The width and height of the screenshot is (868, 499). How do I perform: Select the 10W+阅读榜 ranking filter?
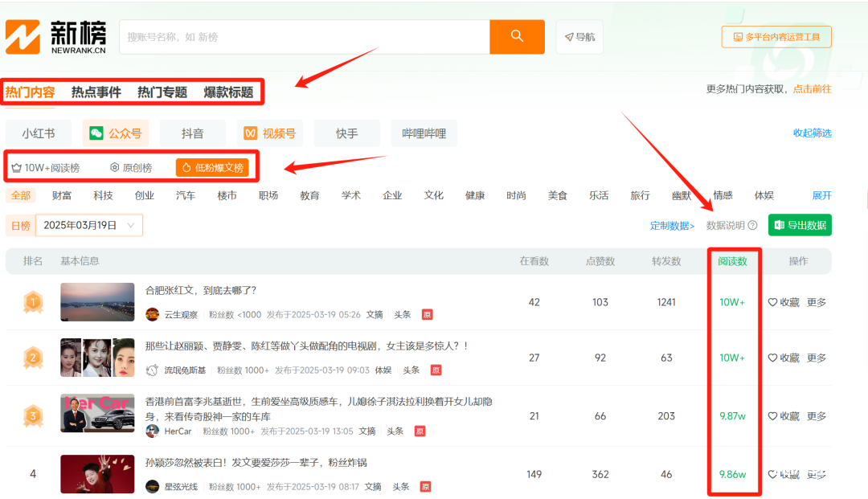(x=46, y=168)
